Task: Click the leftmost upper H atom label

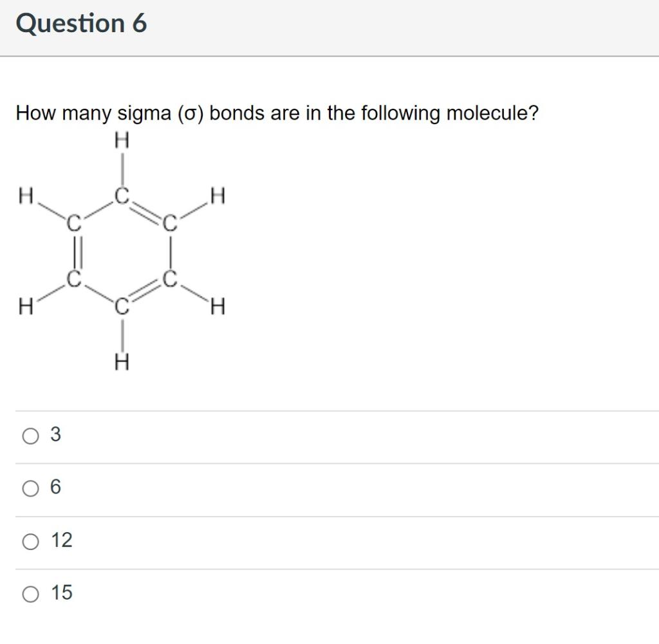Action: point(27,195)
